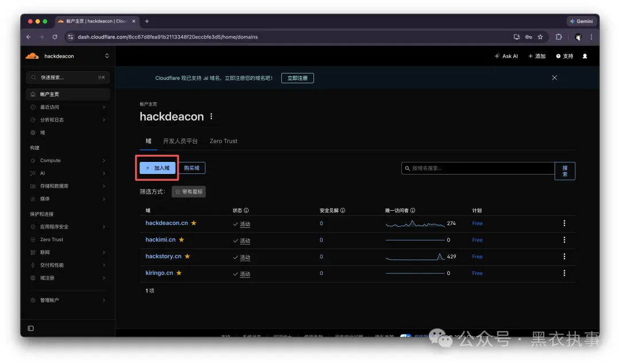The image size is (620, 364).
Task: Expand 存储和数据库 sidebar chevron
Action: [104, 186]
